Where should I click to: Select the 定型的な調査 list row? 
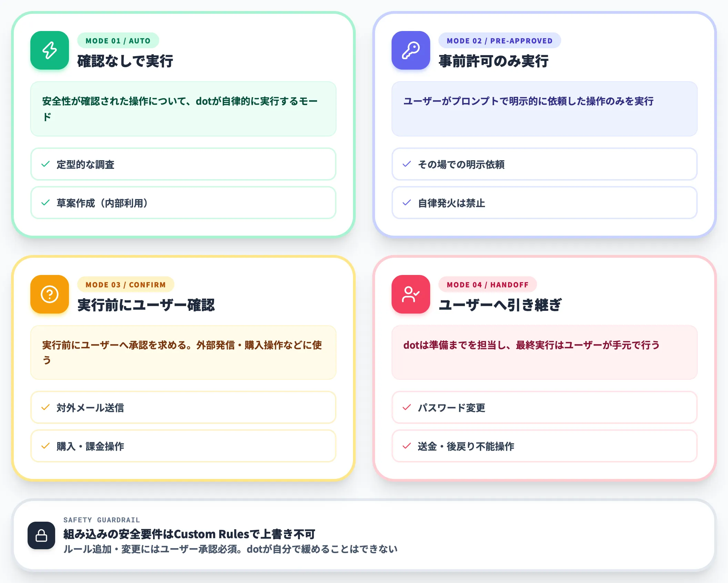(x=183, y=164)
